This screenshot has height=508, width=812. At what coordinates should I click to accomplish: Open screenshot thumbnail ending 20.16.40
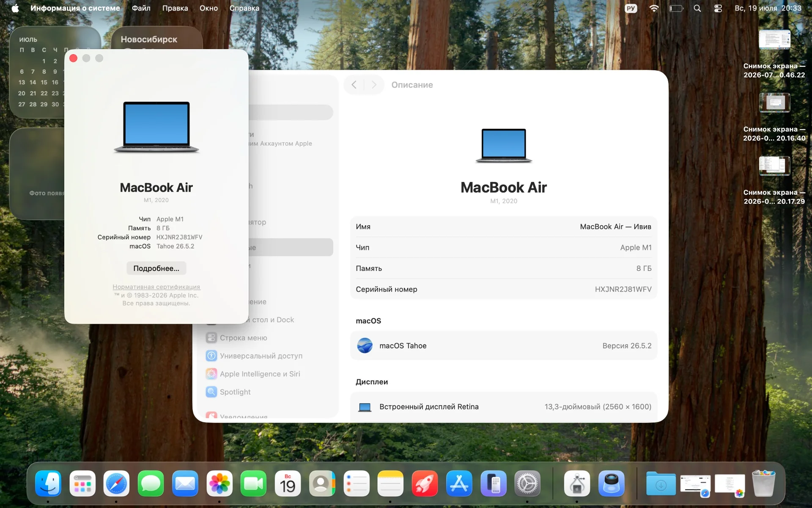[x=774, y=102]
